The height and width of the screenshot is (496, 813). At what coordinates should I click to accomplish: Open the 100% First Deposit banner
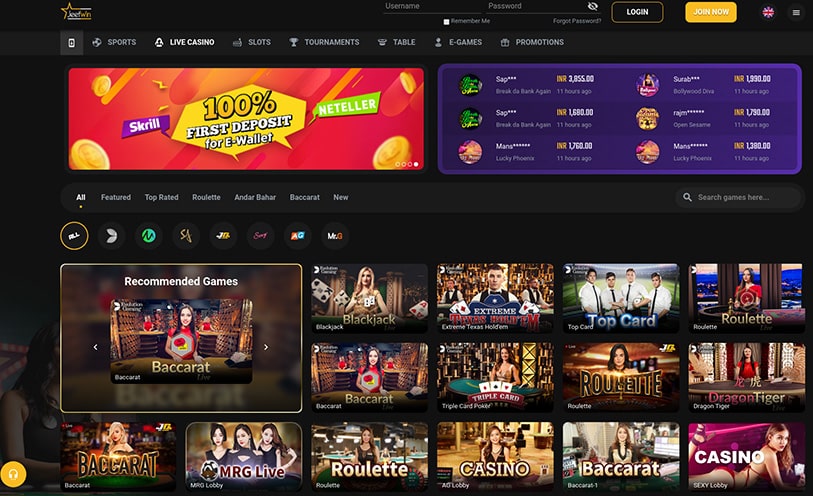click(246, 119)
